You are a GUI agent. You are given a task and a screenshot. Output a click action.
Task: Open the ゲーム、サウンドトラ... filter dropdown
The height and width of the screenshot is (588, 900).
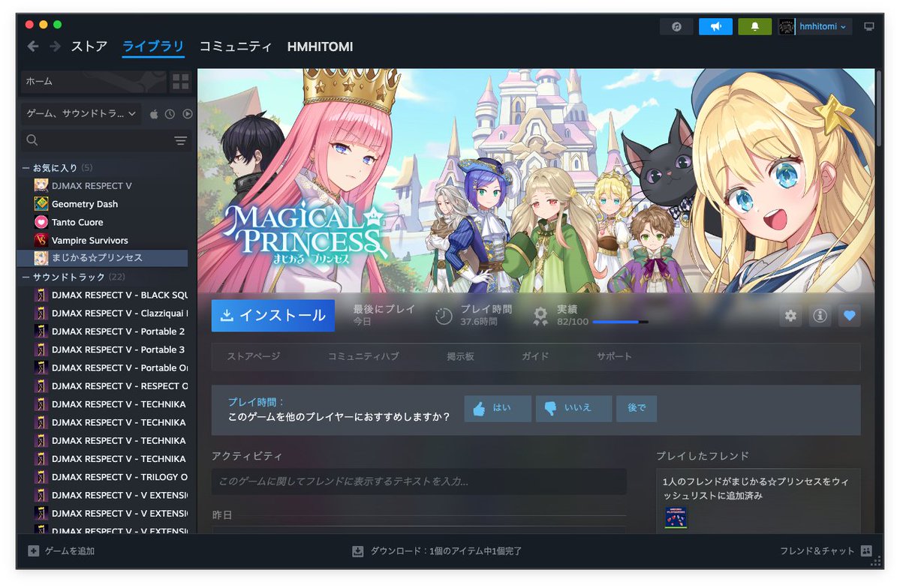point(81,113)
